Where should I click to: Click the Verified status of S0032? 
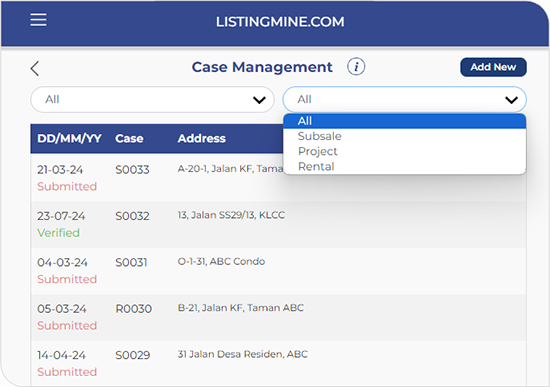[59, 233]
